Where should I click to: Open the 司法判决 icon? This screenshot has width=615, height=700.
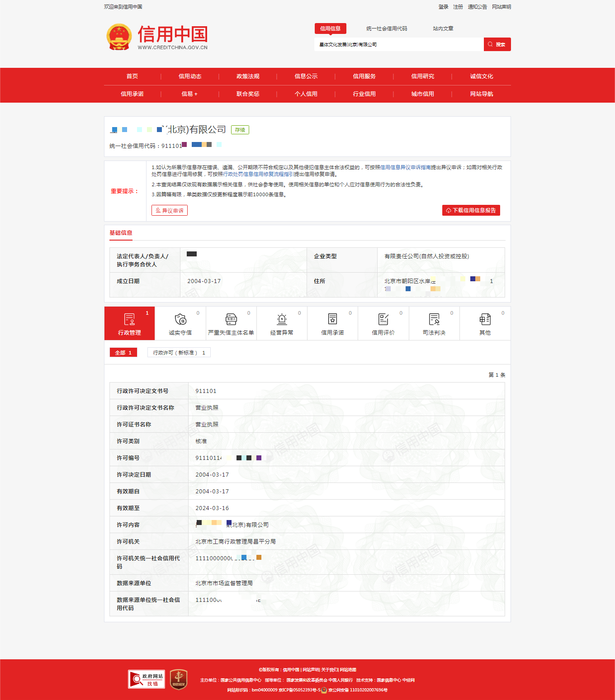point(434,319)
